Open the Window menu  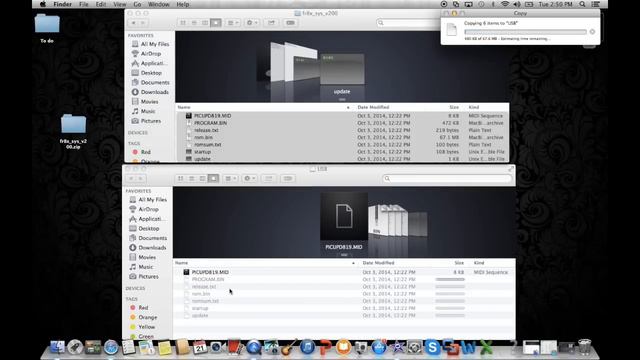159,4
